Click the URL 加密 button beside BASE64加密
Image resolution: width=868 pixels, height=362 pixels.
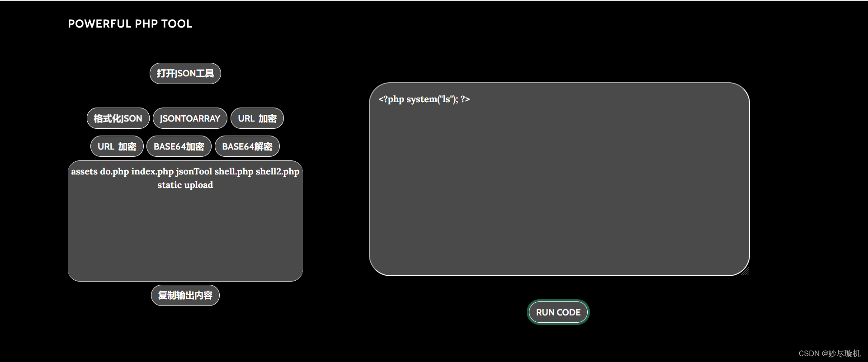click(x=117, y=146)
